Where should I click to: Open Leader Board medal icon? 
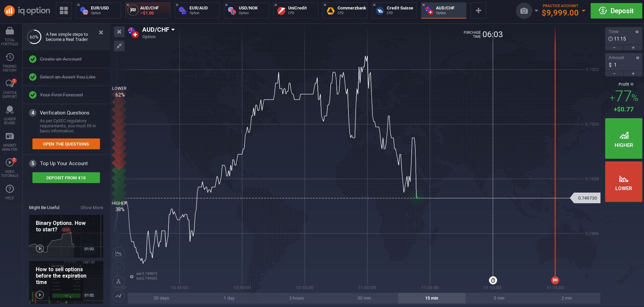[10, 110]
